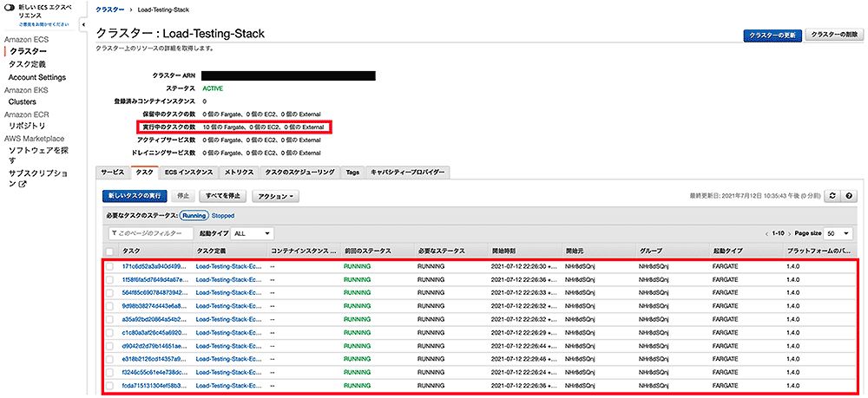The height and width of the screenshot is (398, 868).
Task: Expand the アクション dropdown button
Action: coord(275,196)
